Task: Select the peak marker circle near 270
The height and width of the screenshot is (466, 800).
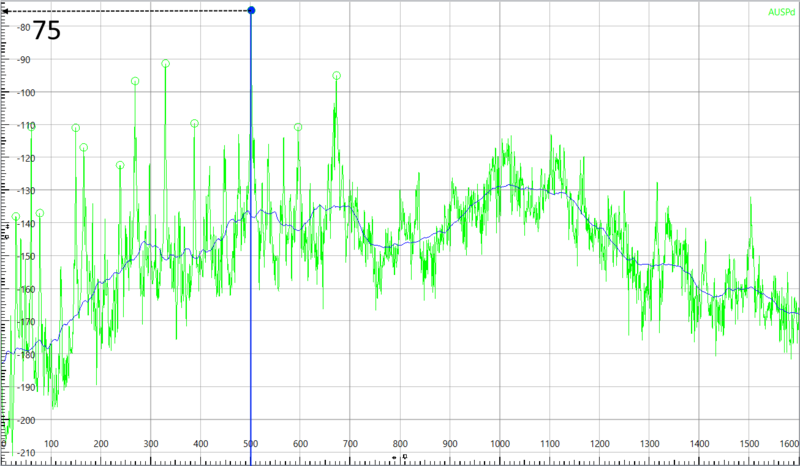Action: (x=135, y=82)
